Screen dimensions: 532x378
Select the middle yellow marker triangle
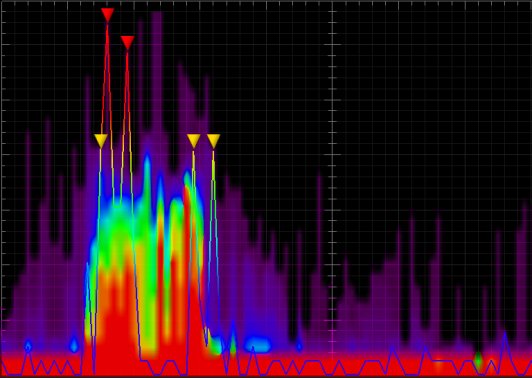pyautogui.click(x=193, y=141)
